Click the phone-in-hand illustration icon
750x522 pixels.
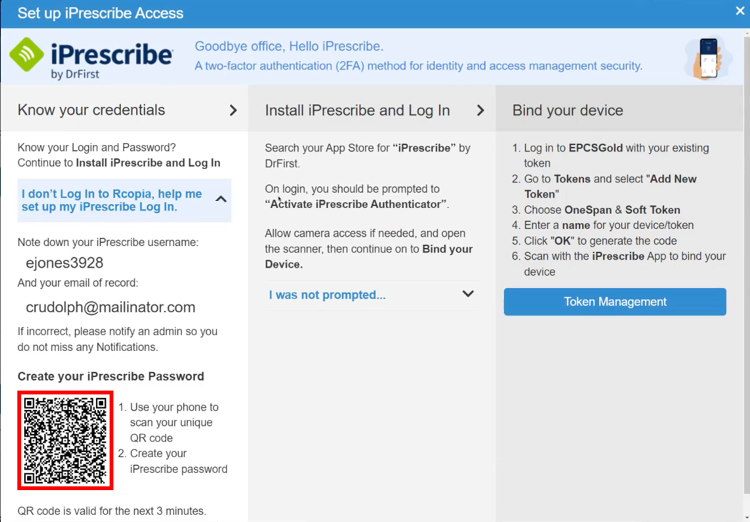click(708, 58)
